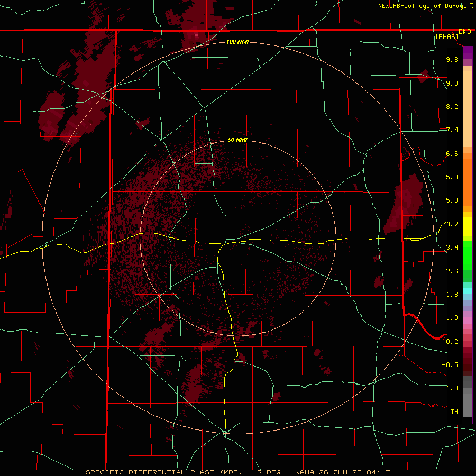Viewport: 476px width, 476px height.
Task: Click the KAMA radar site identifier
Action: pyautogui.click(x=305, y=472)
